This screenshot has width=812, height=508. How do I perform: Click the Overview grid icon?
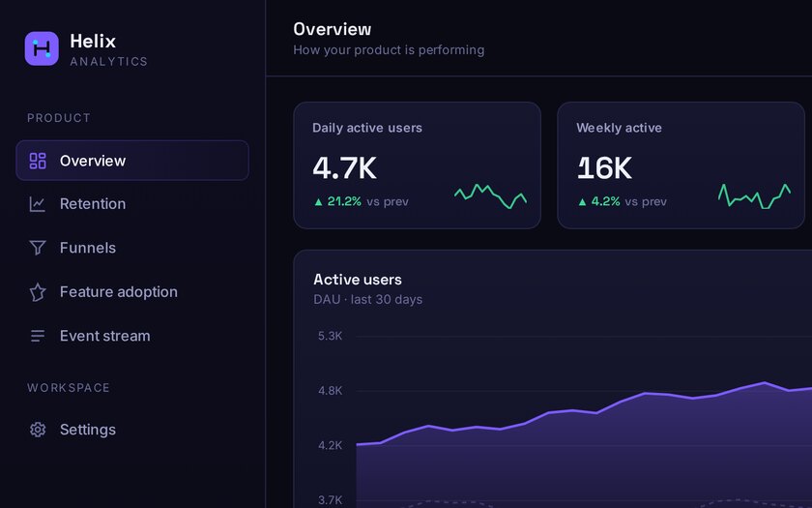(38, 161)
